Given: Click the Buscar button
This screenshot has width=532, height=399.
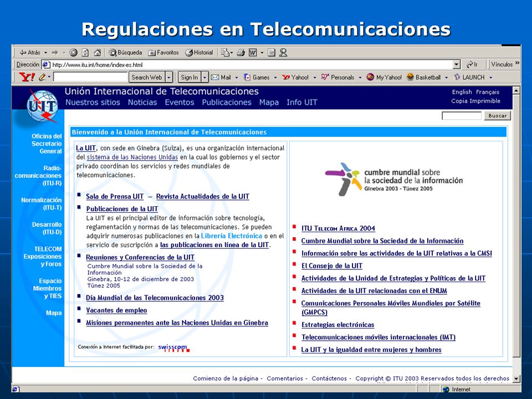Looking at the screenshot, I should tap(498, 116).
